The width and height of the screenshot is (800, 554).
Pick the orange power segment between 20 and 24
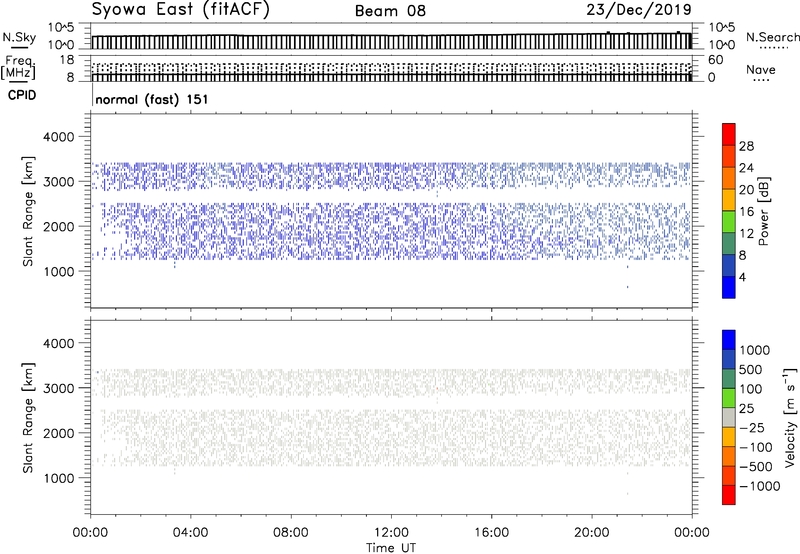click(x=729, y=179)
